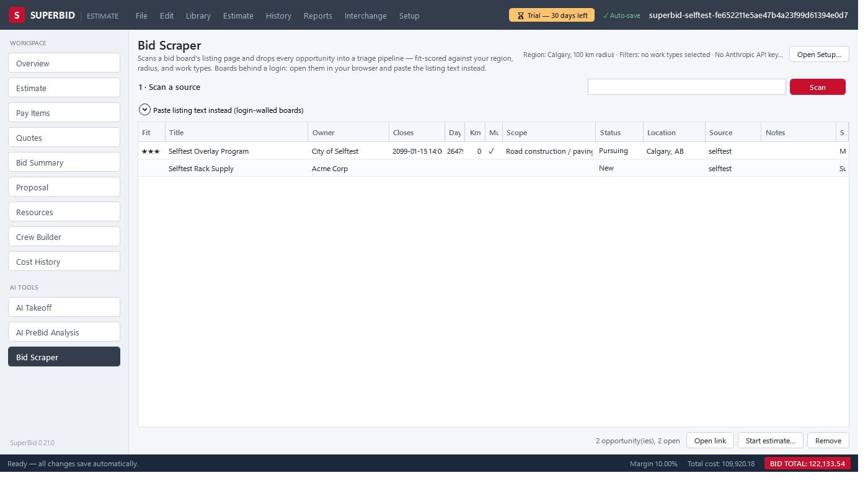Select Bid Scraper in the sidebar
This screenshot has height=496, width=868.
click(64, 356)
